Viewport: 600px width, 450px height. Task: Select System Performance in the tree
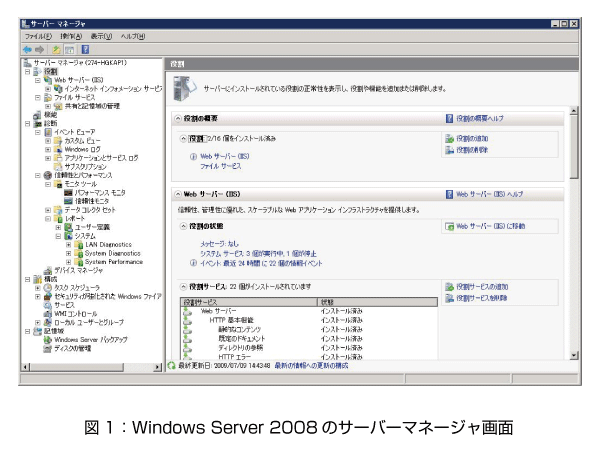(114, 262)
